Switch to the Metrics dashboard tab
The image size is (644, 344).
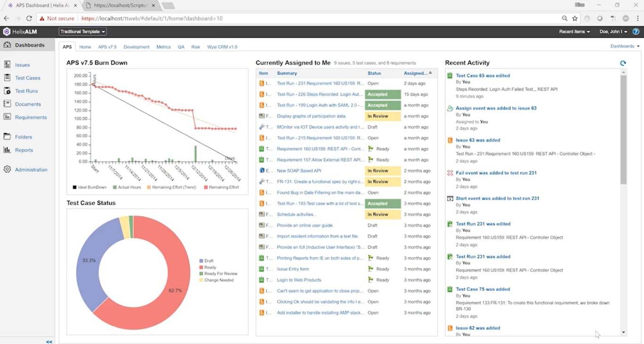tap(163, 47)
